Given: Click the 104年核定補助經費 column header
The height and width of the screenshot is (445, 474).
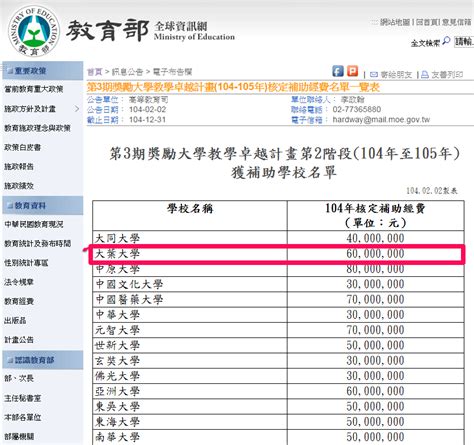Looking at the screenshot, I should click(375, 215).
